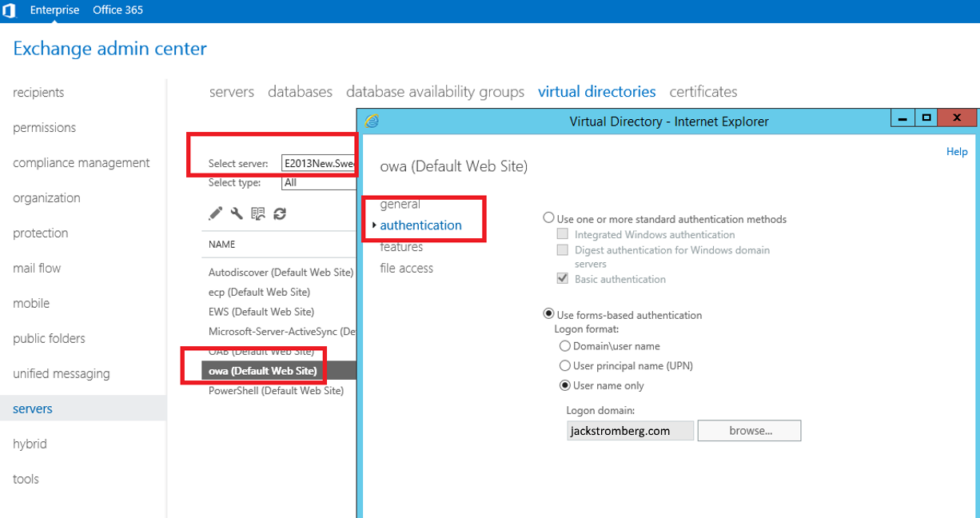This screenshot has width=980, height=518.
Task: Select User principal name (UPN) option
Action: pyautogui.click(x=565, y=365)
